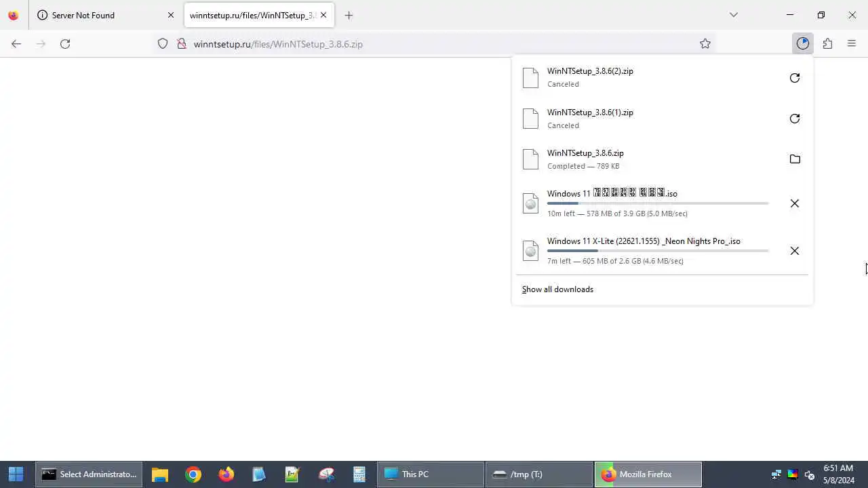Bookmark this page with star icon

[705, 43]
